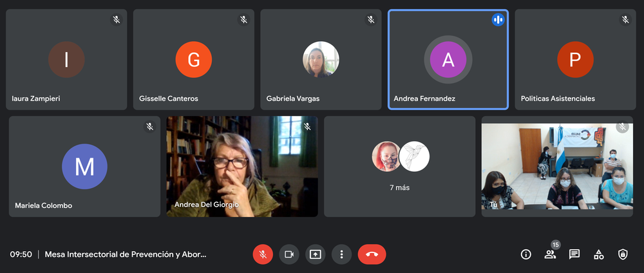This screenshot has width=644, height=273.
Task: Click the present screen button
Action: pyautogui.click(x=316, y=254)
